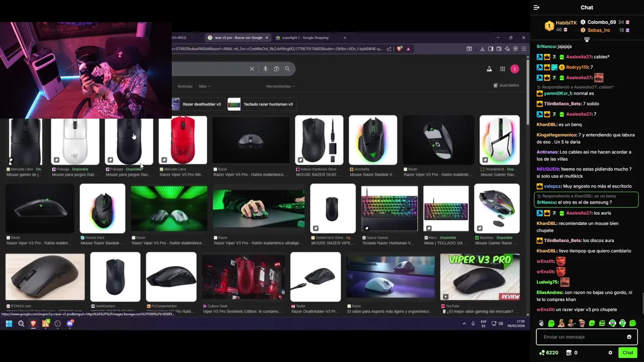This screenshot has height=362, width=644.
Task: Share the page via address bar icon
Action: click(x=389, y=49)
